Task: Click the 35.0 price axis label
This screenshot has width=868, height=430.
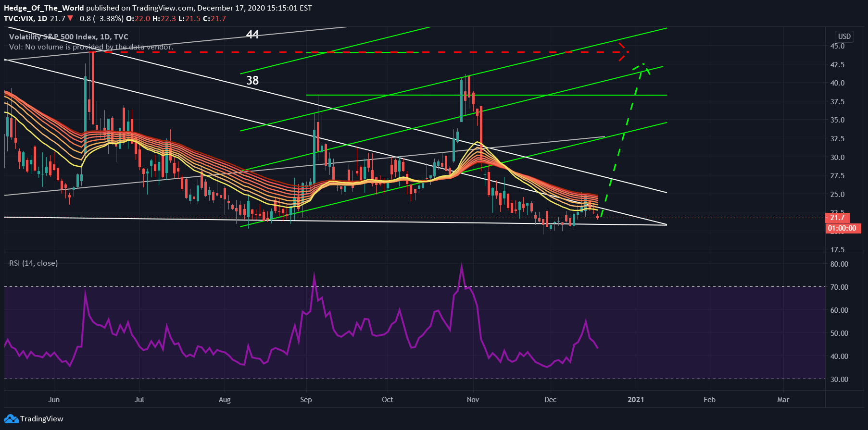Action: (837, 120)
